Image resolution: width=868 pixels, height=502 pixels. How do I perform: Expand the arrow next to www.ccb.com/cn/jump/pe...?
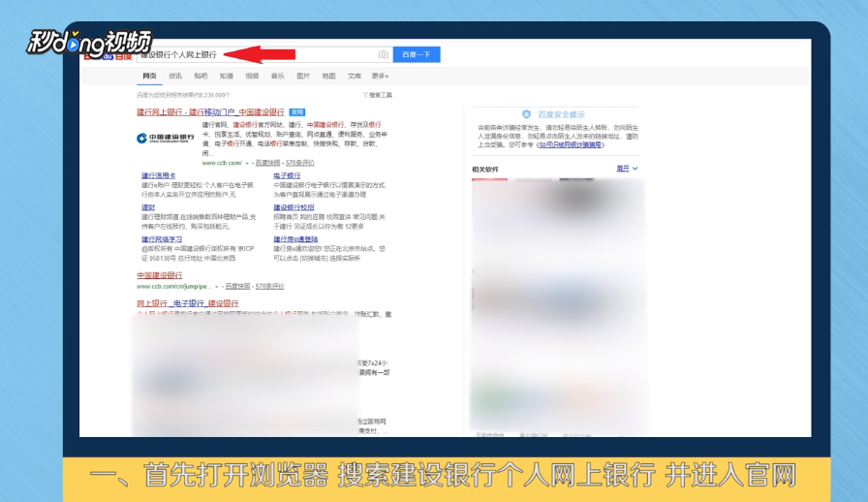click(217, 287)
